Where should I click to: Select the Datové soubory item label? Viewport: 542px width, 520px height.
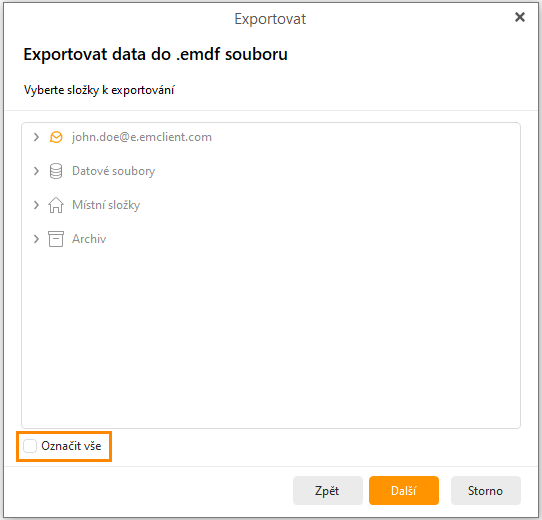click(x=113, y=171)
